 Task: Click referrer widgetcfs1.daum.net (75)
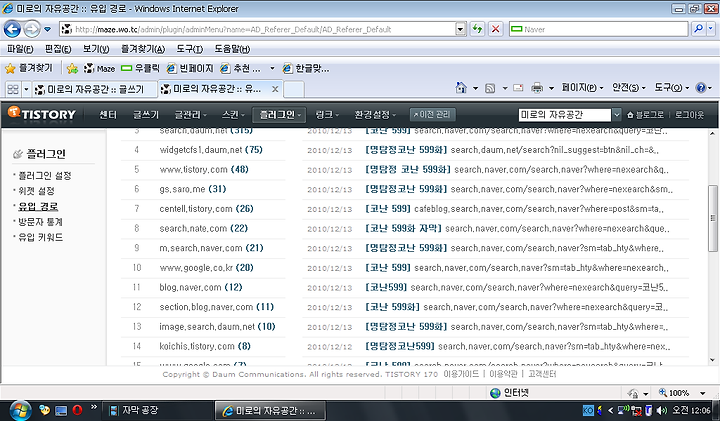tap(211, 150)
